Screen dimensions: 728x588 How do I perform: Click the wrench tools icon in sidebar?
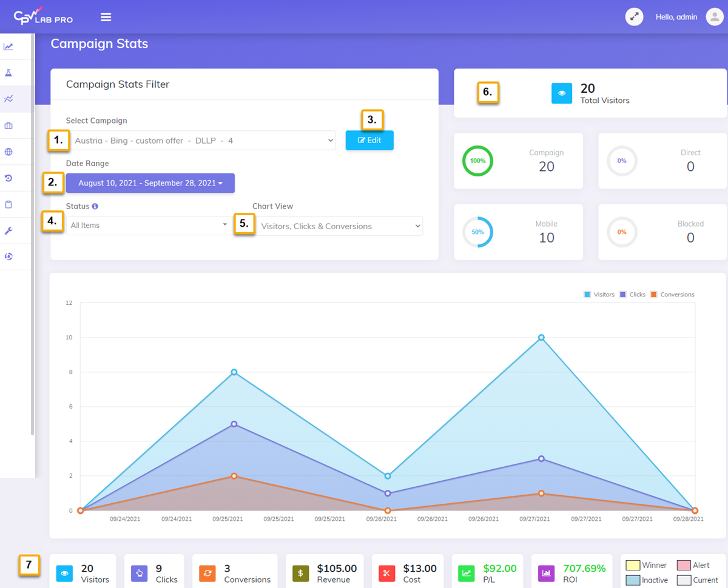[x=8, y=230]
